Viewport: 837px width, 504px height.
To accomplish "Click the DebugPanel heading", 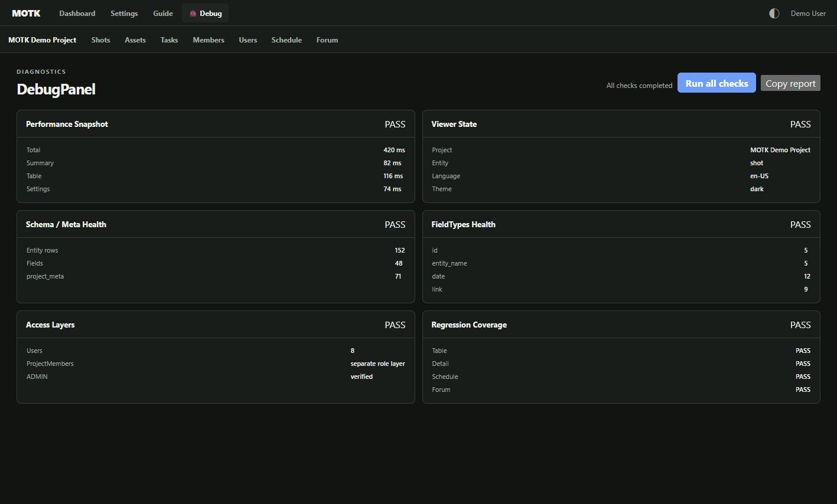I will coord(56,89).
